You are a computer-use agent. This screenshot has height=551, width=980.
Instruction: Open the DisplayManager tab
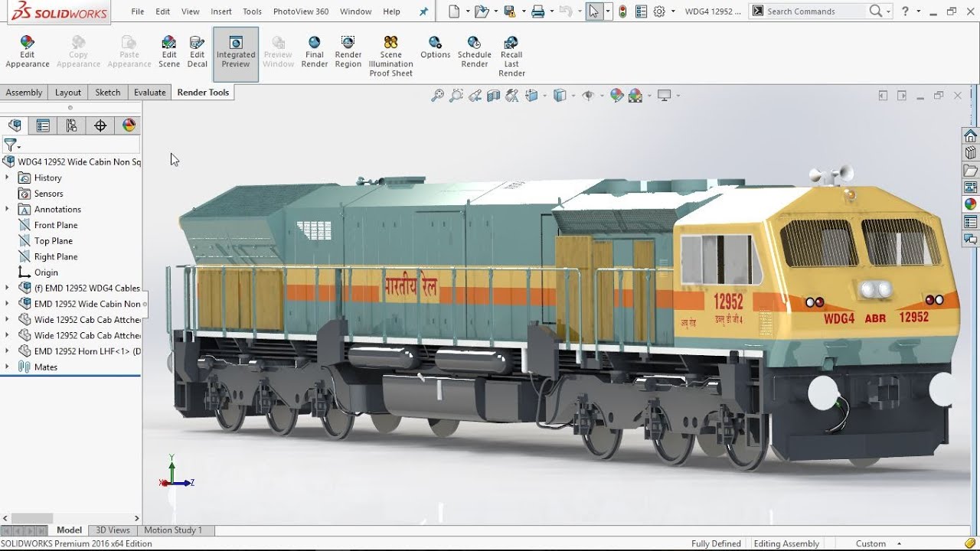129,126
